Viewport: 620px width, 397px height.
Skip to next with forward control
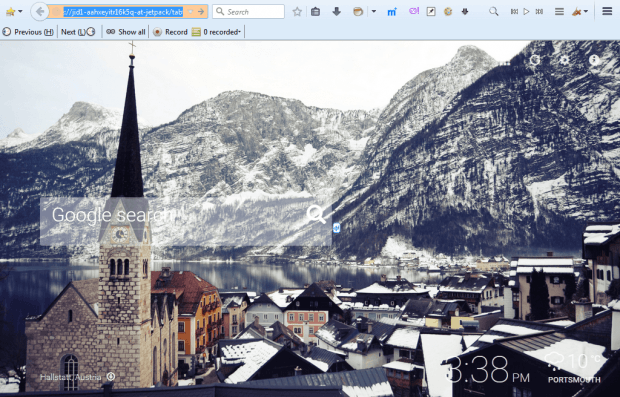(x=539, y=12)
